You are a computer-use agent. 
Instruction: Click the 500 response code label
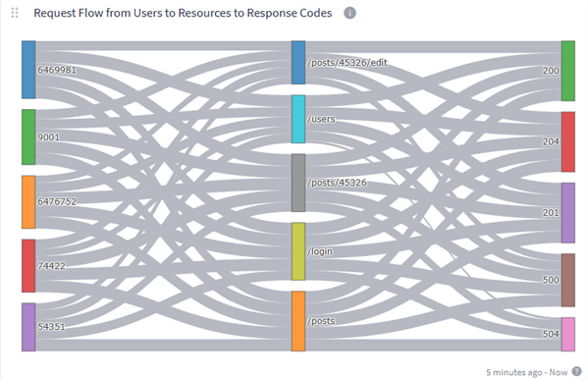coord(551,280)
